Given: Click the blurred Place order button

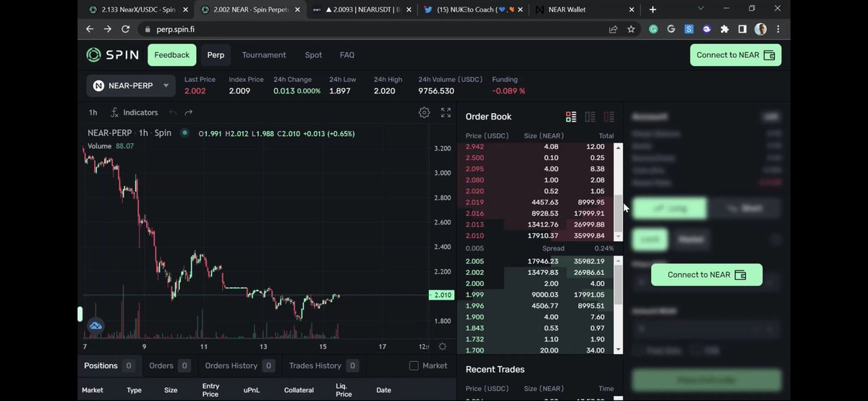Looking at the screenshot, I should point(707,380).
